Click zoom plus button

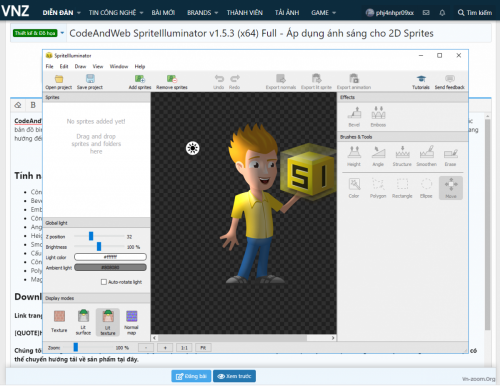165,348
